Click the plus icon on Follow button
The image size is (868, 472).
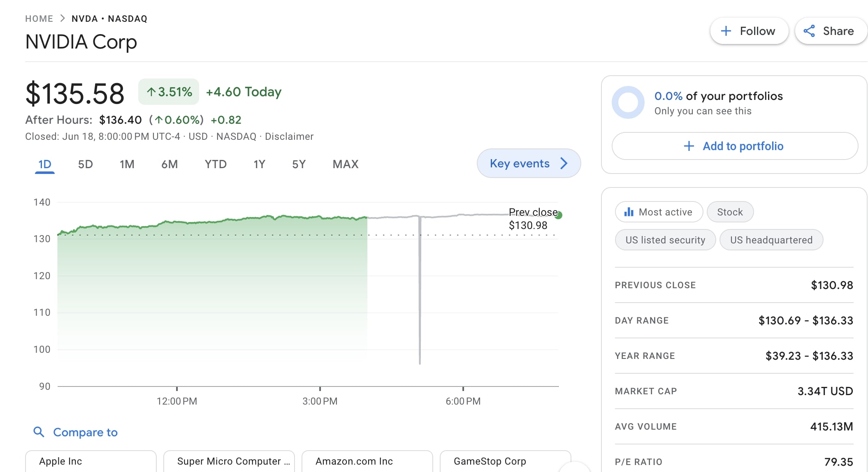(x=726, y=31)
